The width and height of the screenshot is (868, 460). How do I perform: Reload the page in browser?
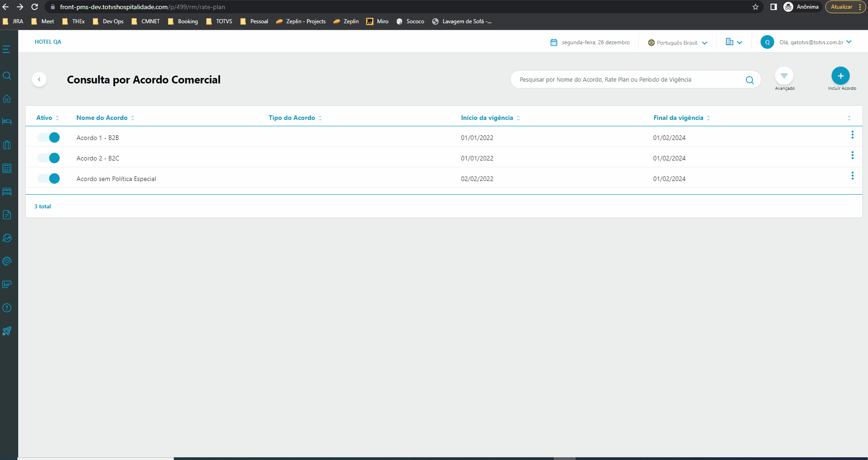pyautogui.click(x=35, y=7)
